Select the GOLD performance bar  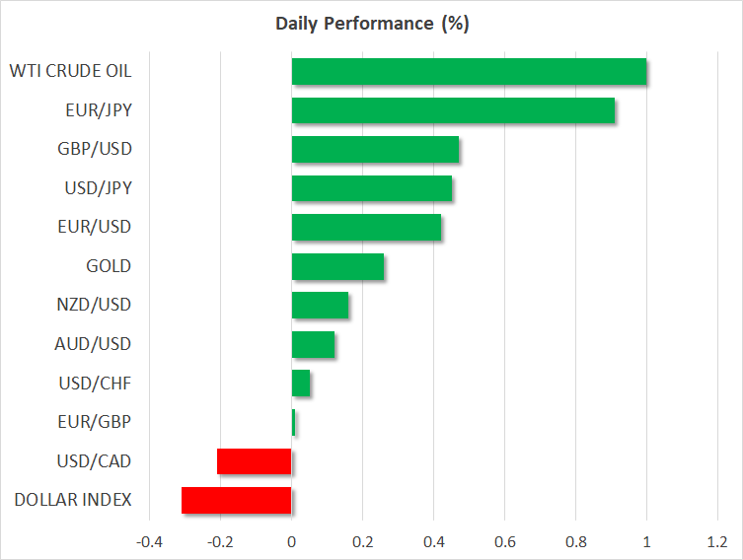[x=337, y=266]
